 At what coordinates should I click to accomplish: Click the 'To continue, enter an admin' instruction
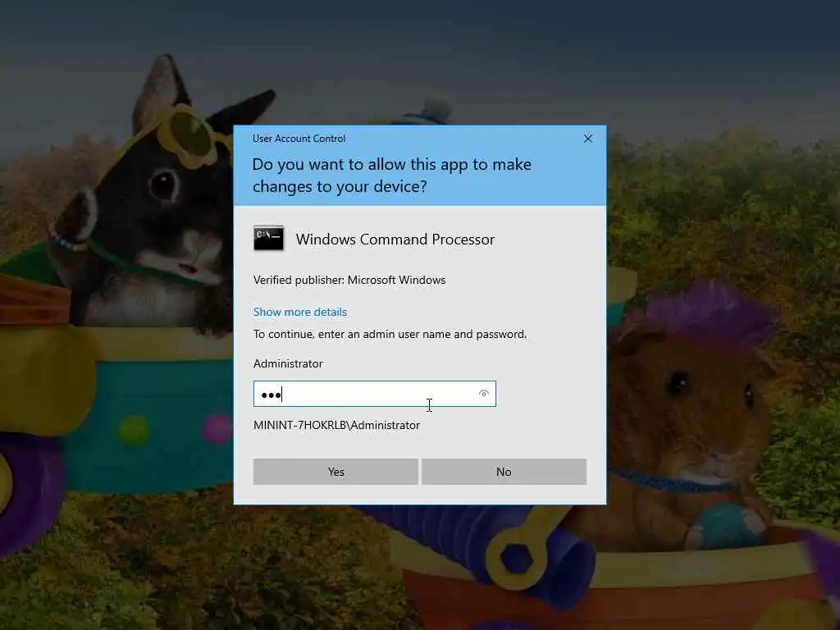click(x=390, y=334)
